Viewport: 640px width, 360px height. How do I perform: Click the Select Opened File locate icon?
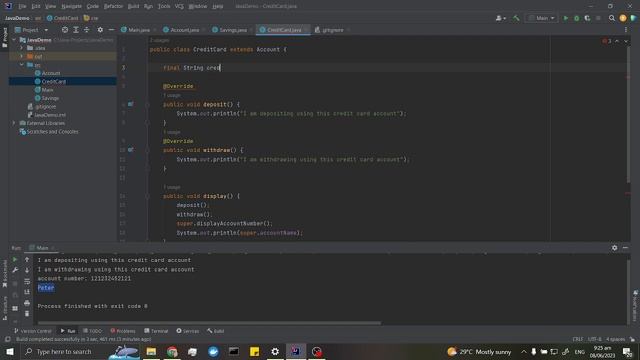click(65, 30)
